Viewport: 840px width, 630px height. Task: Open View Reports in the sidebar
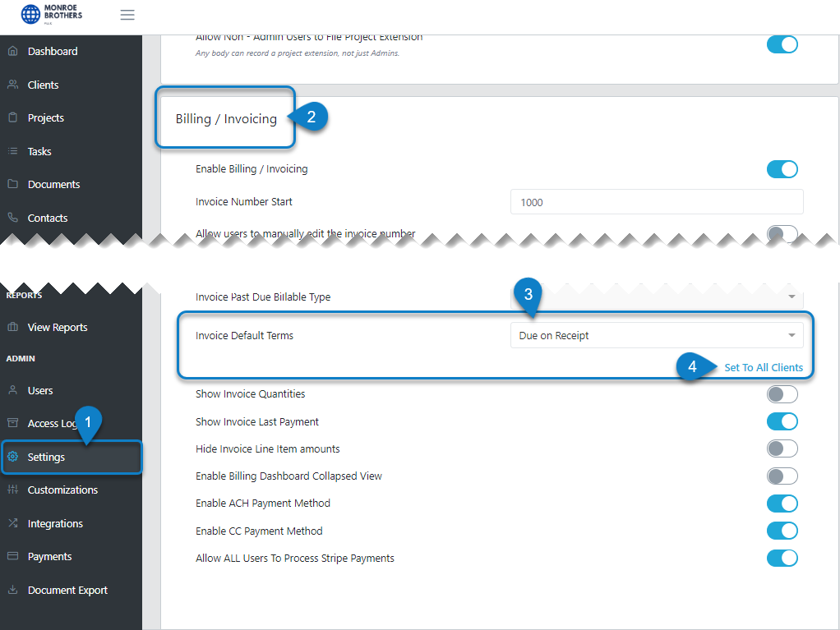click(x=58, y=328)
